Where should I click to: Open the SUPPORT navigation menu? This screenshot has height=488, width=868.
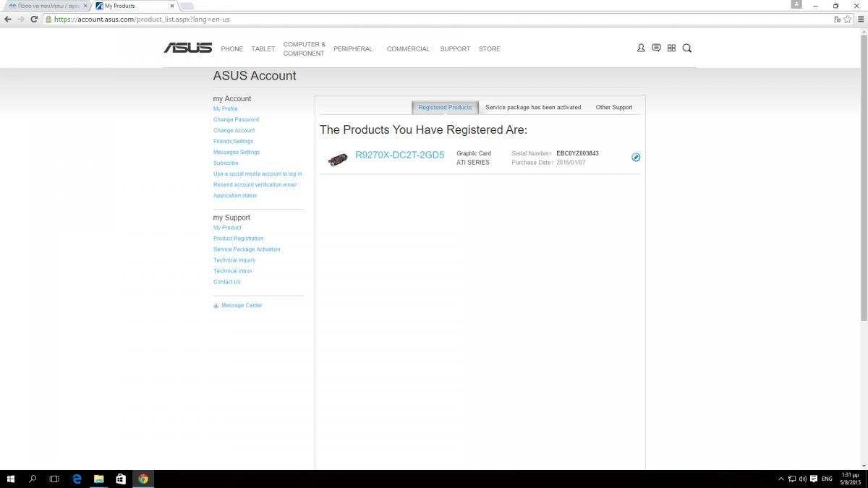pos(455,49)
